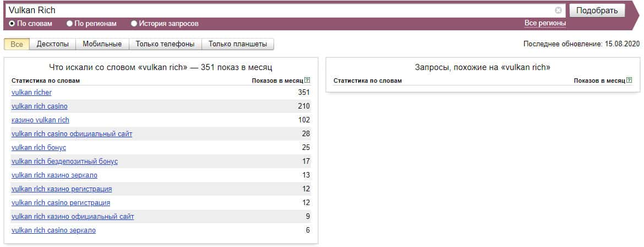Select the 'По словам' radio option

12,24
